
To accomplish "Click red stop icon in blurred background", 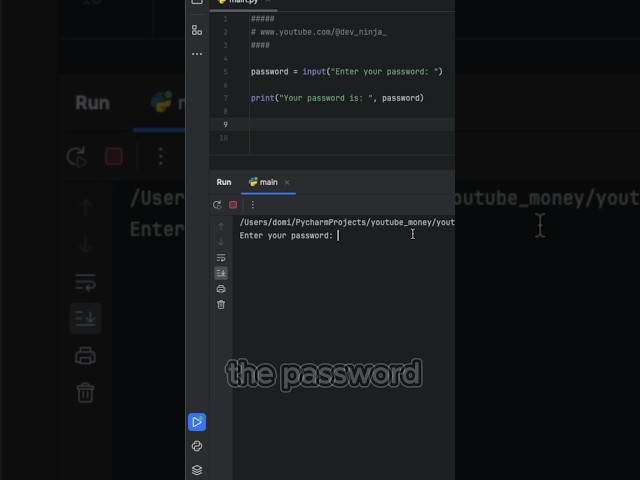I will click(113, 156).
